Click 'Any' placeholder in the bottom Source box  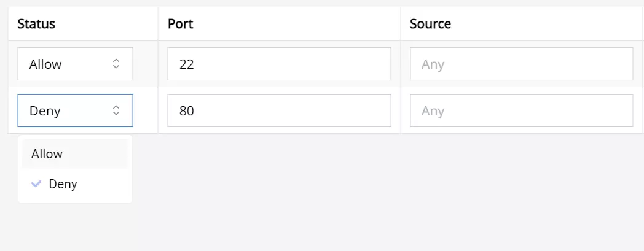(x=433, y=111)
